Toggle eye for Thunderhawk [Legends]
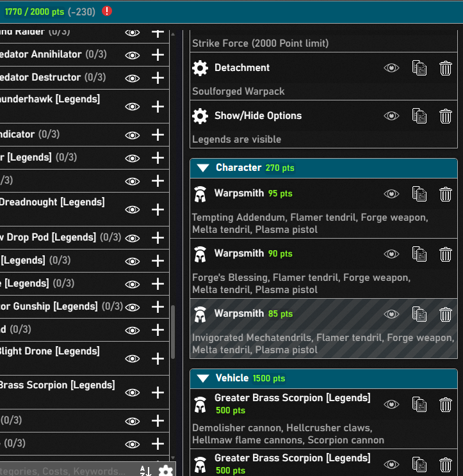Viewport: 463px width, 476px height. tap(133, 107)
